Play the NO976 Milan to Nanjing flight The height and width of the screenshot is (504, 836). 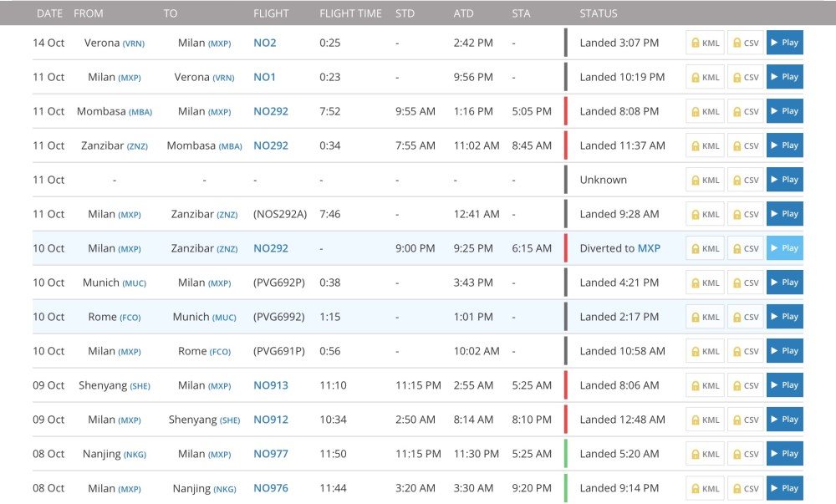[784, 488]
